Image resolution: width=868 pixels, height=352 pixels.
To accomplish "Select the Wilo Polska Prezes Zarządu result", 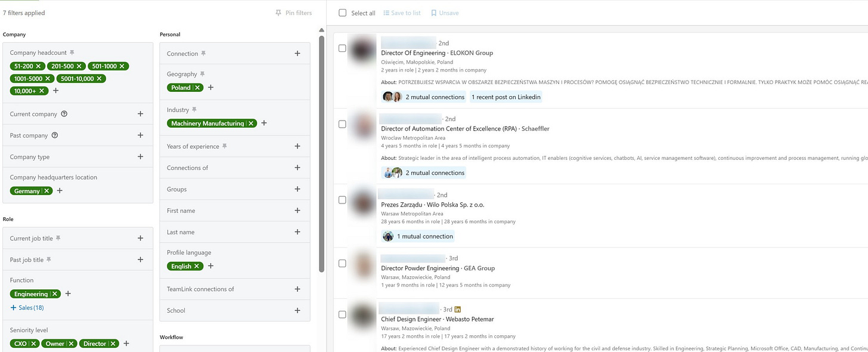I will (342, 200).
